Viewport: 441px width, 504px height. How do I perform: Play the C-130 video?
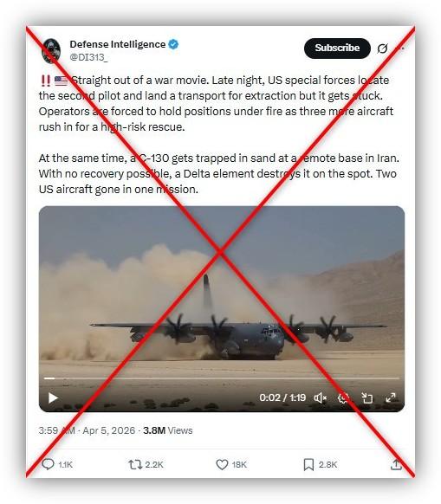tap(53, 398)
